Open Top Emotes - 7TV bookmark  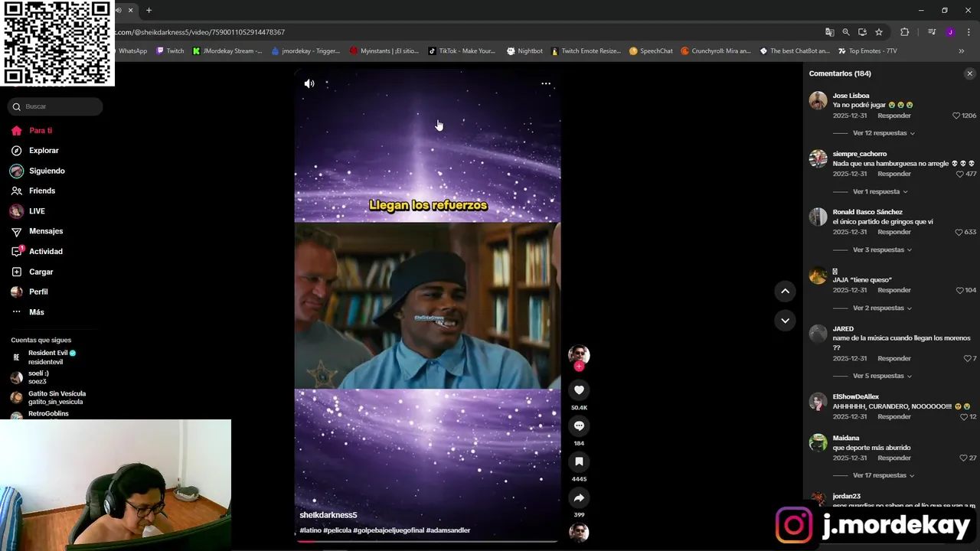click(x=867, y=51)
